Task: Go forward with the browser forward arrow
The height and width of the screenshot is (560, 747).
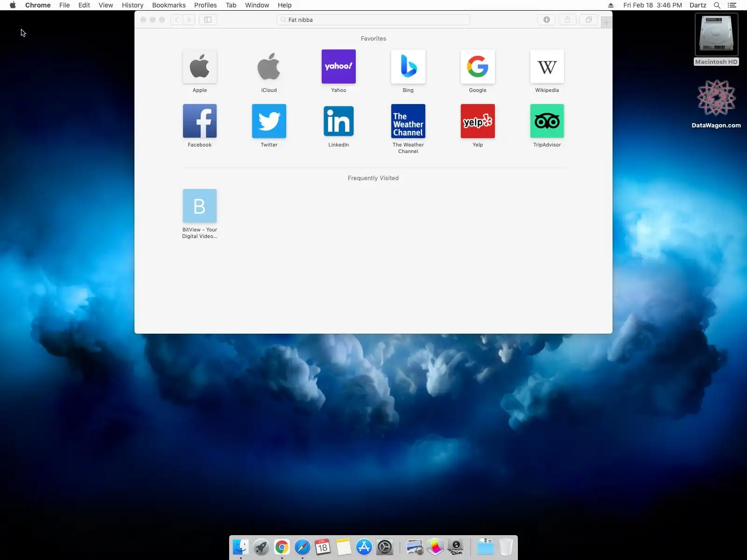Action: tap(189, 20)
